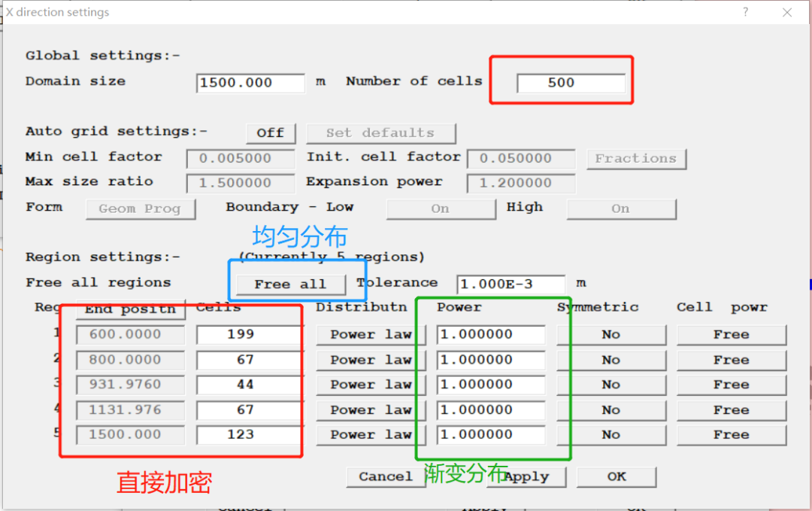Toggle region 3 Symmetric No button
This screenshot has height=511, width=812.
(x=611, y=385)
